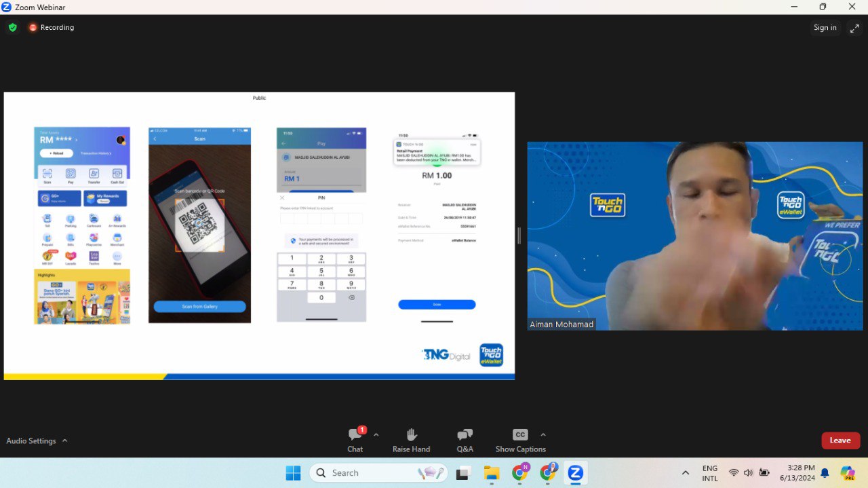
Task: Click Aiman Mohamad's video thumbnail
Action: pos(694,236)
